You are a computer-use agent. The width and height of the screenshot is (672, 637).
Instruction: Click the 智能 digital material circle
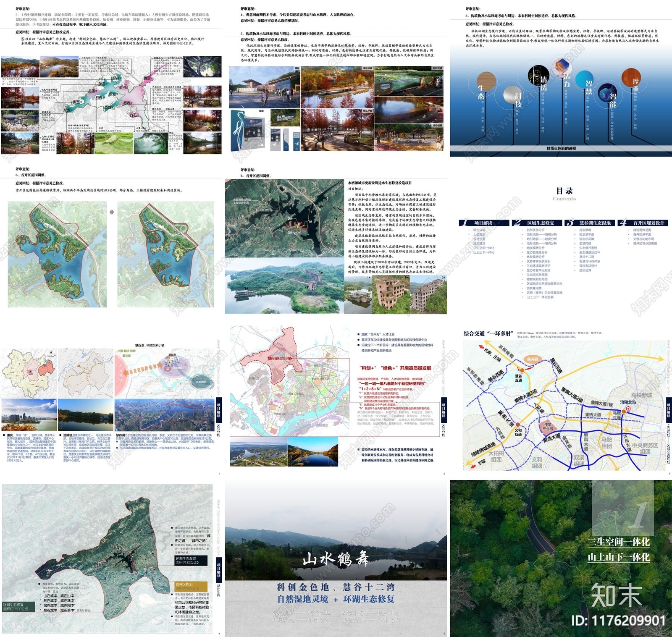(607, 93)
